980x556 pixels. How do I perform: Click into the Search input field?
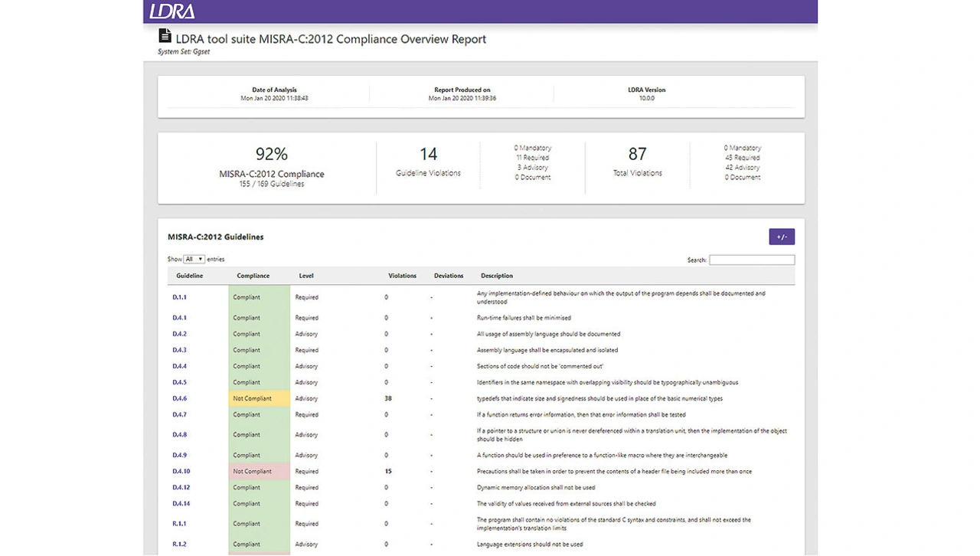coord(751,260)
